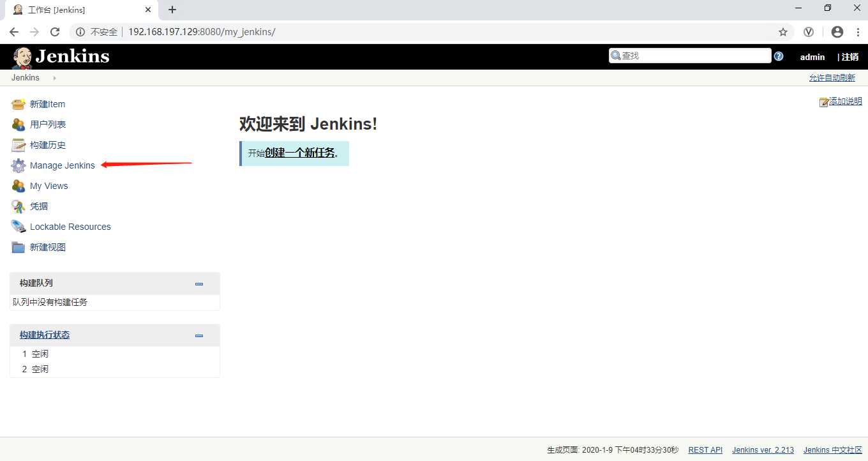This screenshot has height=461, width=868.
Task: Click the admin user link
Action: 812,57
